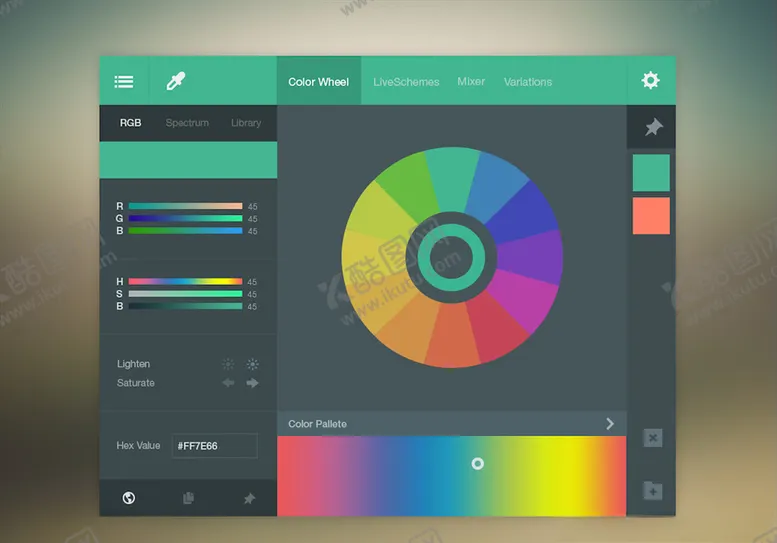Screen dimensions: 777x543
Task: Click the B brightness slider under S
Action: [185, 306]
